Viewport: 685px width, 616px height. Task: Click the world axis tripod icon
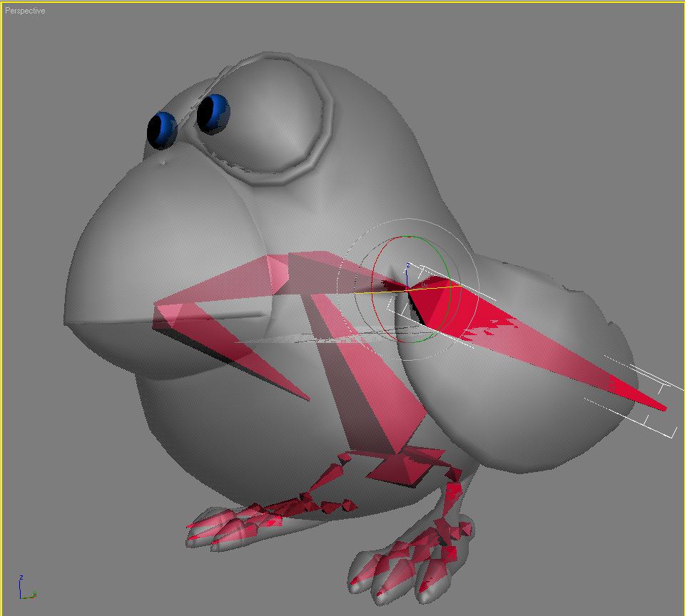click(x=27, y=587)
